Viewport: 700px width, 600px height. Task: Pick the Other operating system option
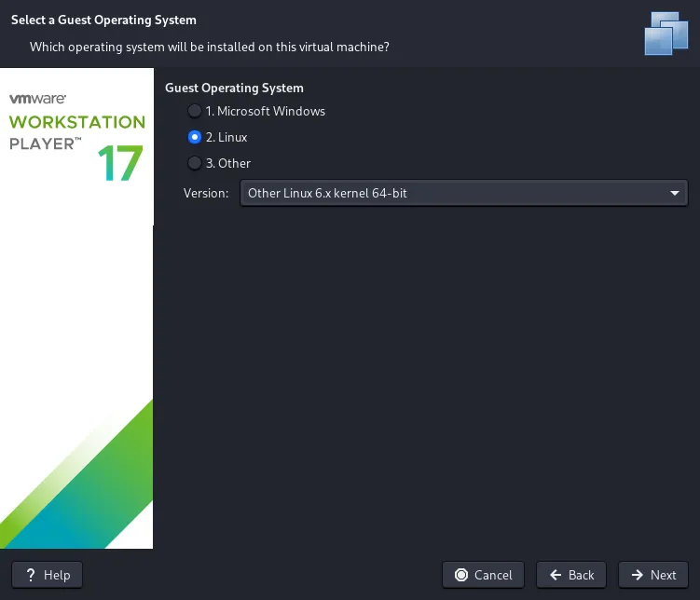pyautogui.click(x=194, y=163)
